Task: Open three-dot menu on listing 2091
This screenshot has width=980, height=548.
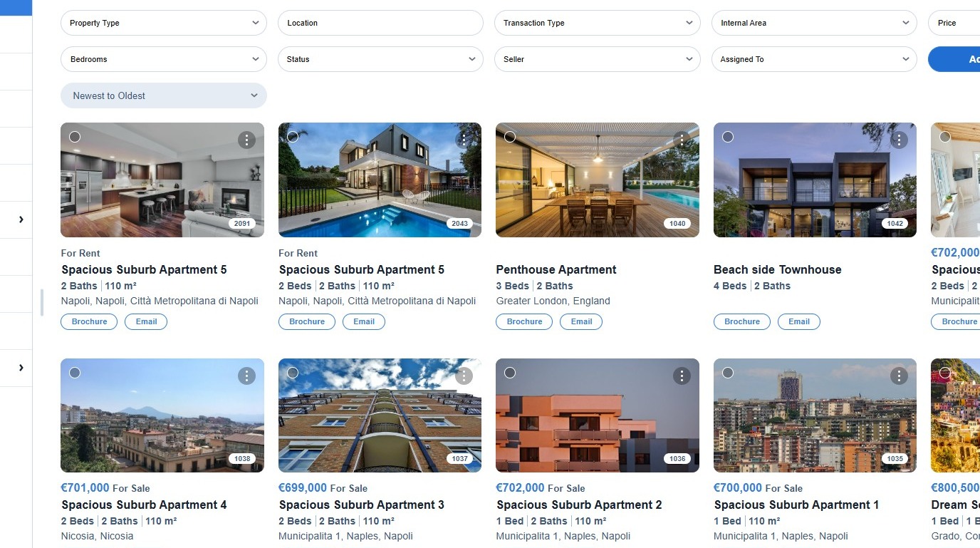Action: click(246, 140)
